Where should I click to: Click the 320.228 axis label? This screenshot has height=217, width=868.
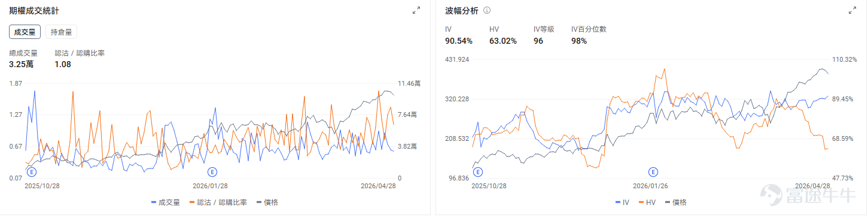click(457, 99)
